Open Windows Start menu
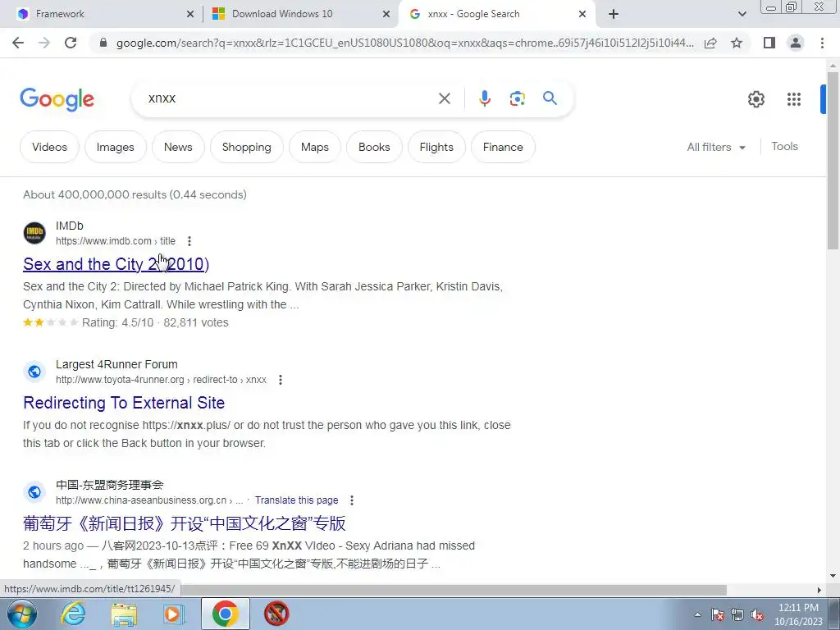The height and width of the screenshot is (630, 840). pos(22,614)
